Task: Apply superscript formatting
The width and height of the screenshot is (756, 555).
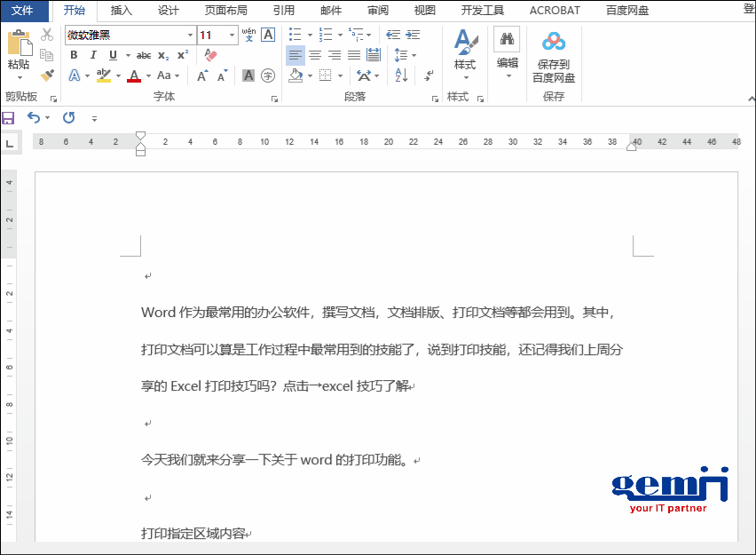Action: click(x=184, y=54)
